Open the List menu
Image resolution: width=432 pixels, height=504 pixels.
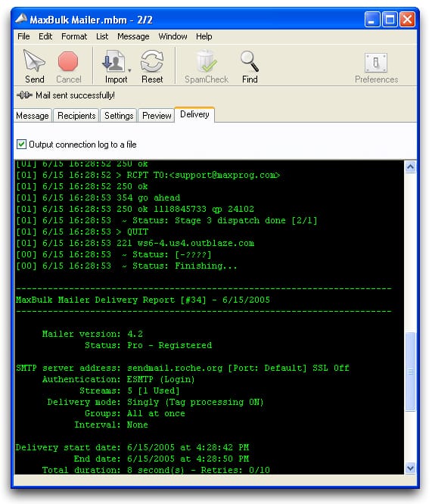tap(102, 36)
